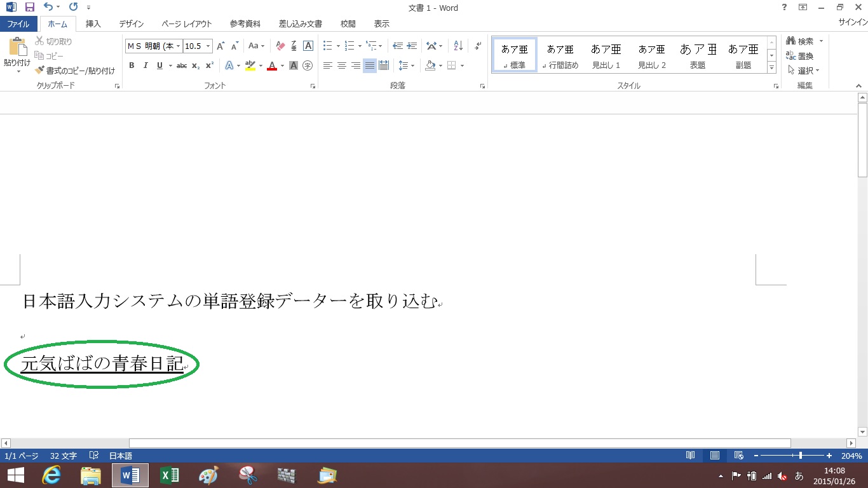Click the font color red A swatch

point(272,65)
